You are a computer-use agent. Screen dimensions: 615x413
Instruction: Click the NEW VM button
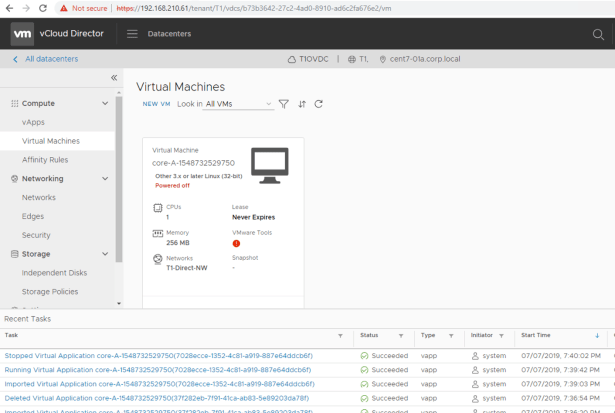point(156,104)
